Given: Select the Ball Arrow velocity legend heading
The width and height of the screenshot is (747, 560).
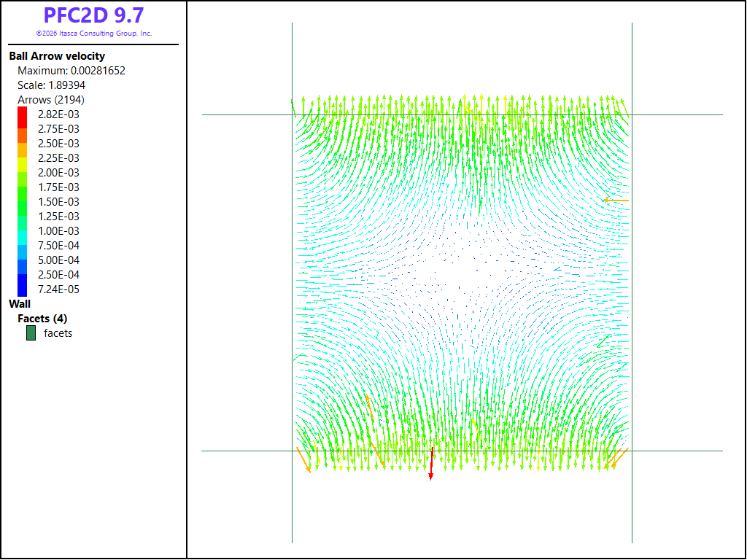Looking at the screenshot, I should point(57,55).
